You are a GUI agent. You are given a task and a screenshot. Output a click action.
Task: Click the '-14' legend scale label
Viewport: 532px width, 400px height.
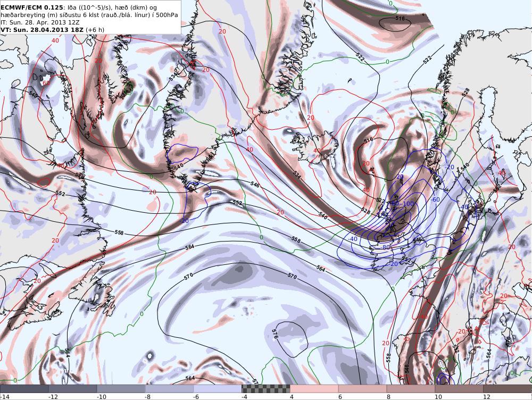5,397
